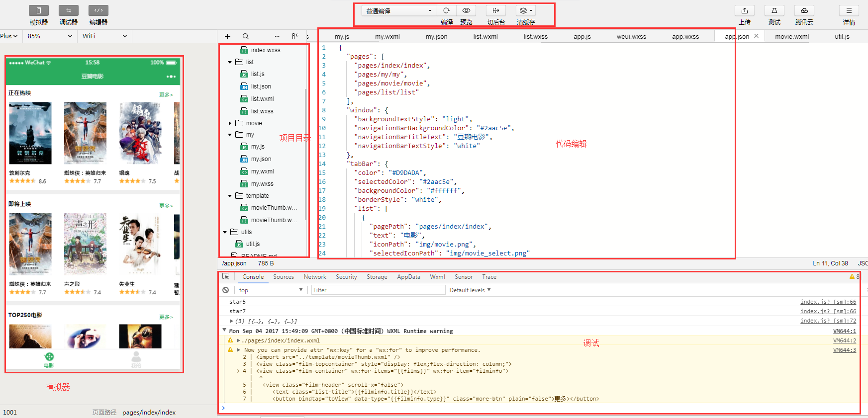Click the console prompt input line

[x=540, y=408]
